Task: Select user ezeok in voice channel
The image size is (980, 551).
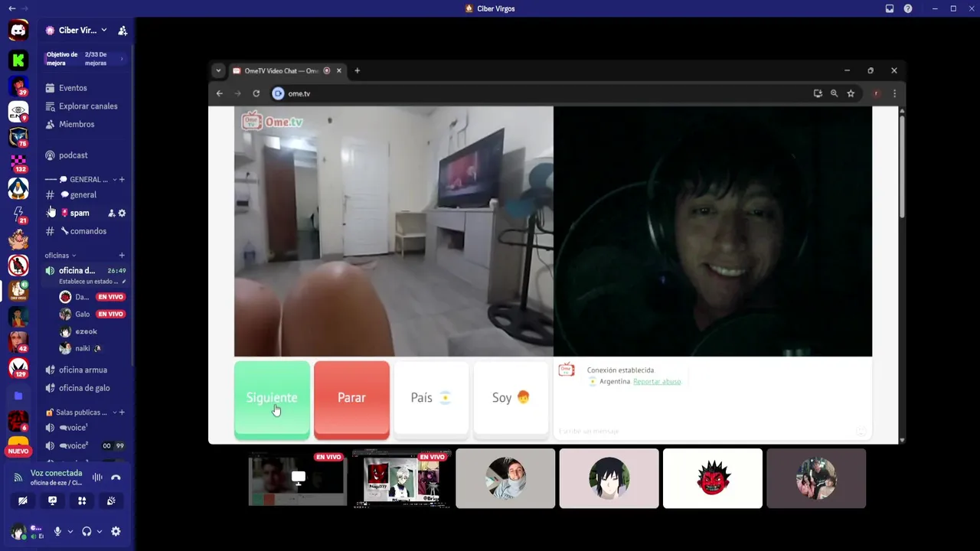Action: point(86,331)
